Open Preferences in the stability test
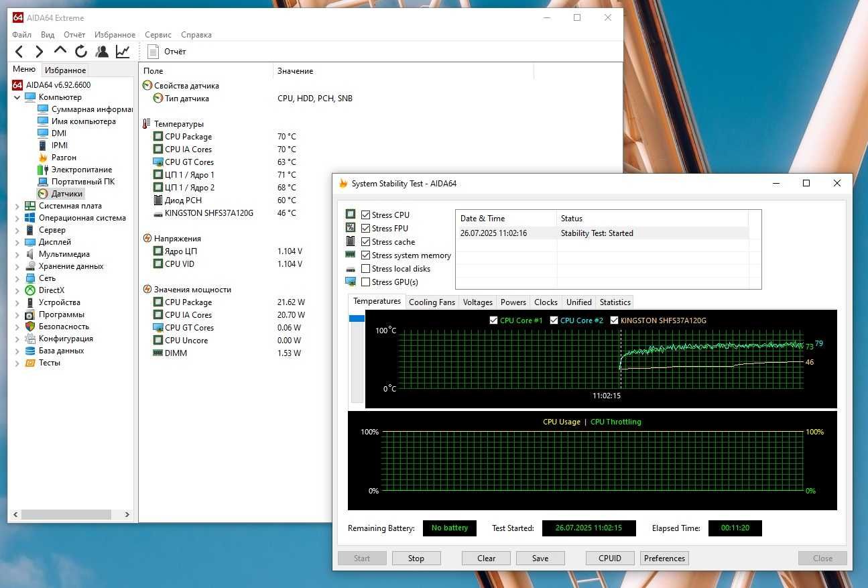Screen dimensions: 868x588 pyautogui.click(x=665, y=558)
